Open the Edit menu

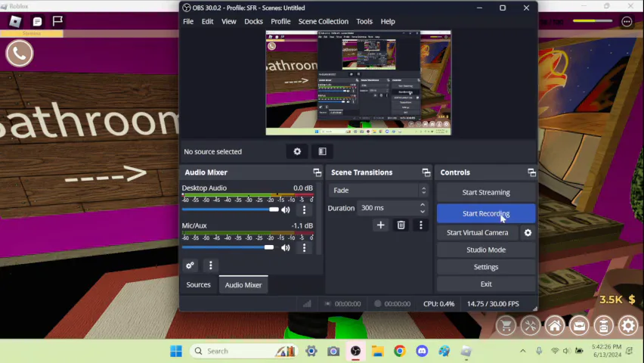click(207, 21)
